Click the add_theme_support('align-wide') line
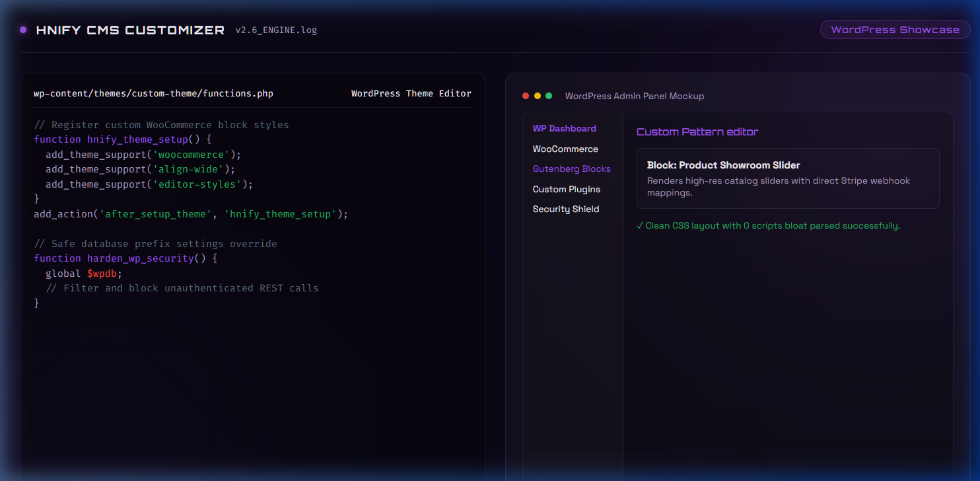 [141, 170]
